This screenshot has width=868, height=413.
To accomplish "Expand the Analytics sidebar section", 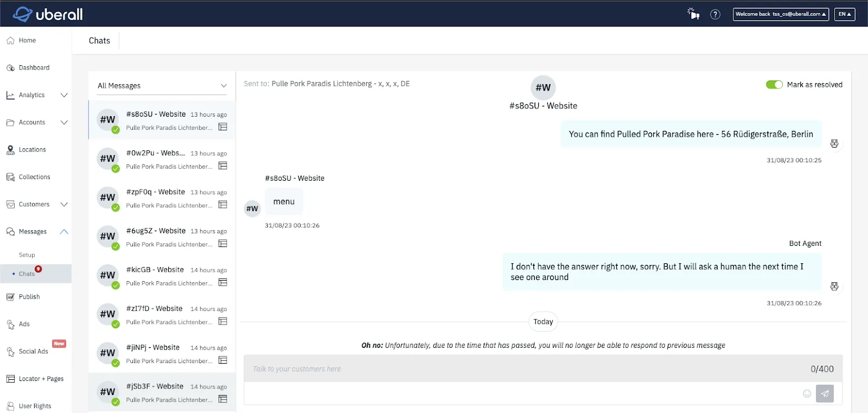I will pos(36,95).
